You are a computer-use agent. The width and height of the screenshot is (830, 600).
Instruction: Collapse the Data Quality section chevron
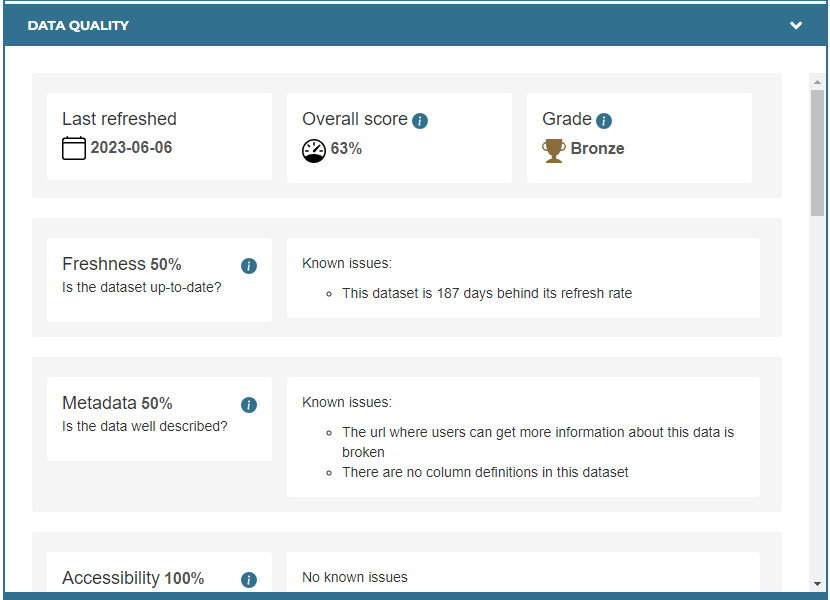click(x=796, y=25)
